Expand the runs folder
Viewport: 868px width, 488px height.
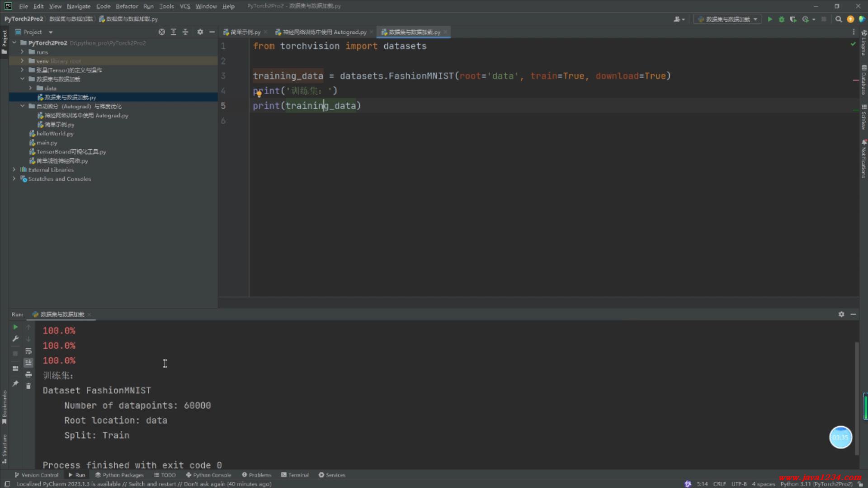click(x=22, y=52)
